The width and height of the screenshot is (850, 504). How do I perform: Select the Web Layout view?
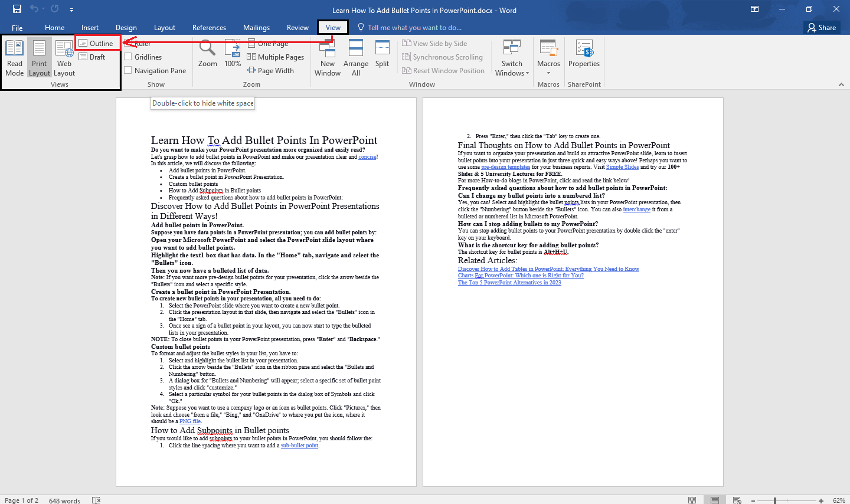click(x=64, y=57)
